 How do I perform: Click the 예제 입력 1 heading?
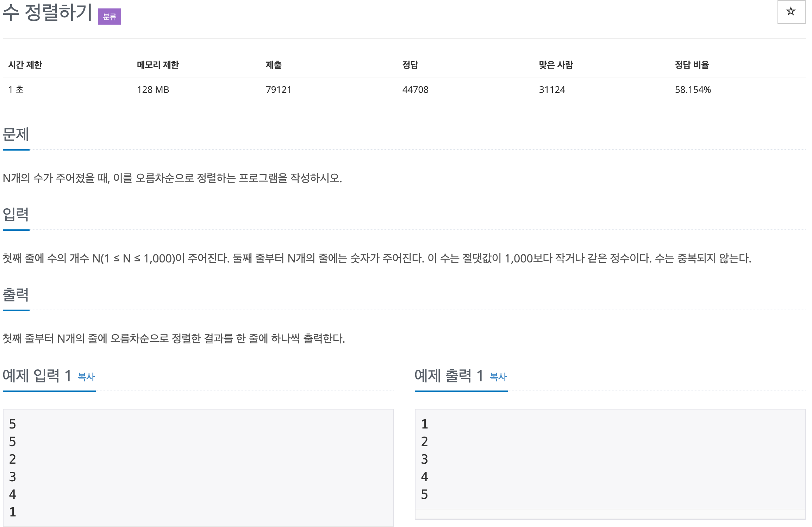(37, 375)
